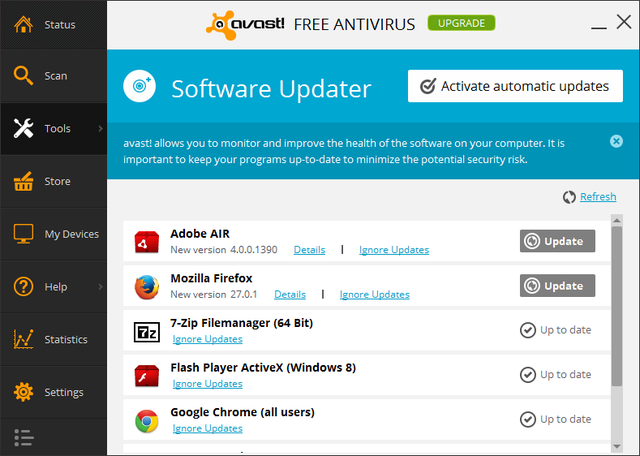Click the avast! logo in the header
The height and width of the screenshot is (456, 640).
click(x=245, y=25)
